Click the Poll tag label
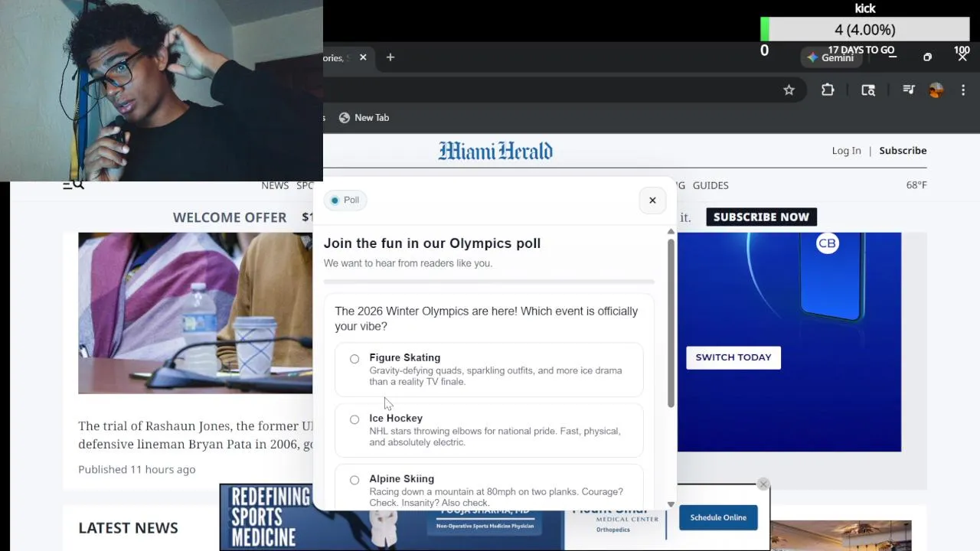The image size is (980, 551). (345, 201)
